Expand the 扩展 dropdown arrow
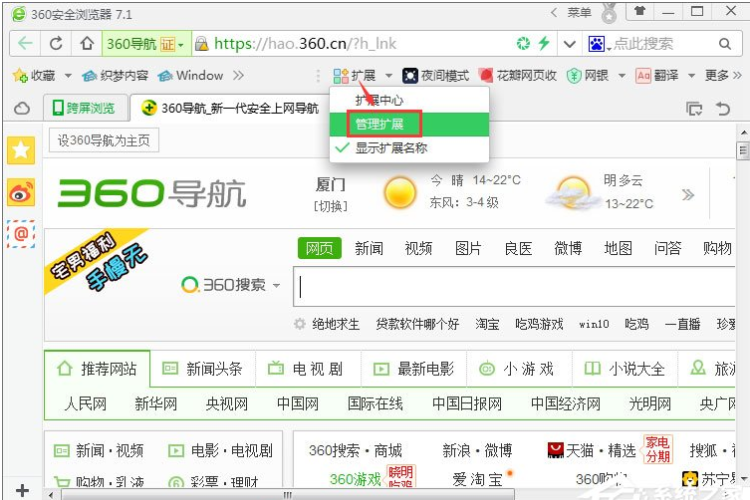This screenshot has width=750, height=500. (389, 76)
